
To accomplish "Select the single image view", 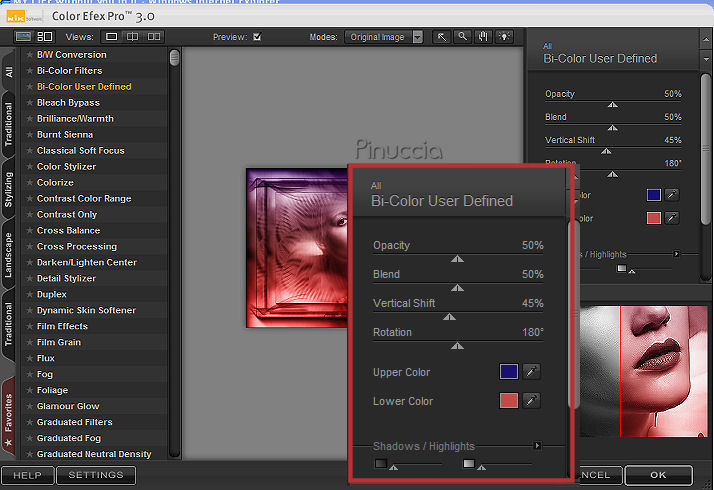I will click(112, 36).
